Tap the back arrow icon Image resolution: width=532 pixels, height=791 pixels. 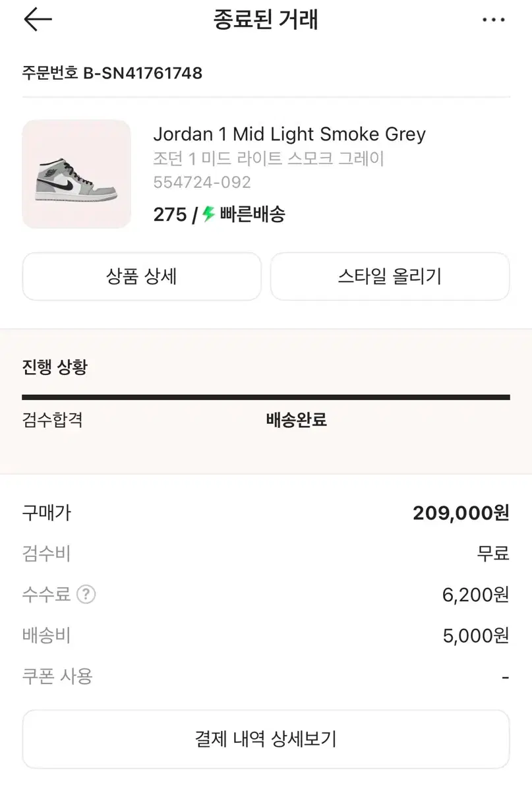pos(38,20)
